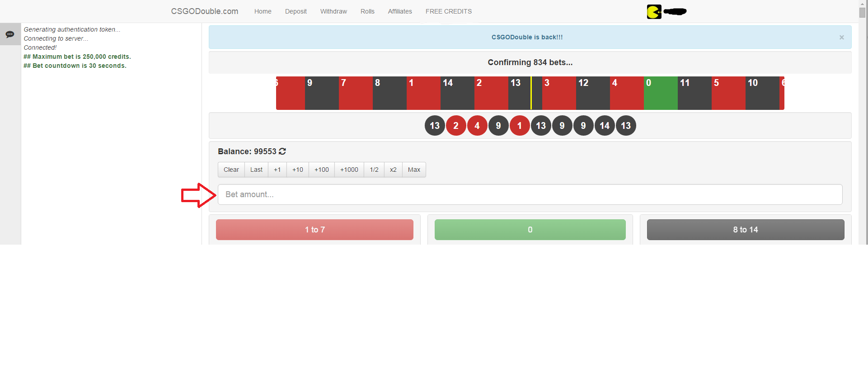Add +1000 to the bet
The width and height of the screenshot is (868, 369).
[349, 170]
